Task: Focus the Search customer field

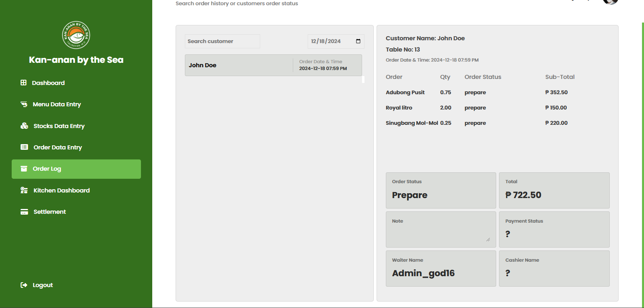Action: [x=222, y=41]
